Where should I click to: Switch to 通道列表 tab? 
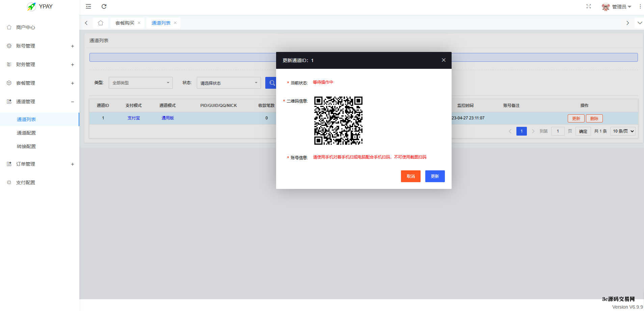tap(161, 23)
